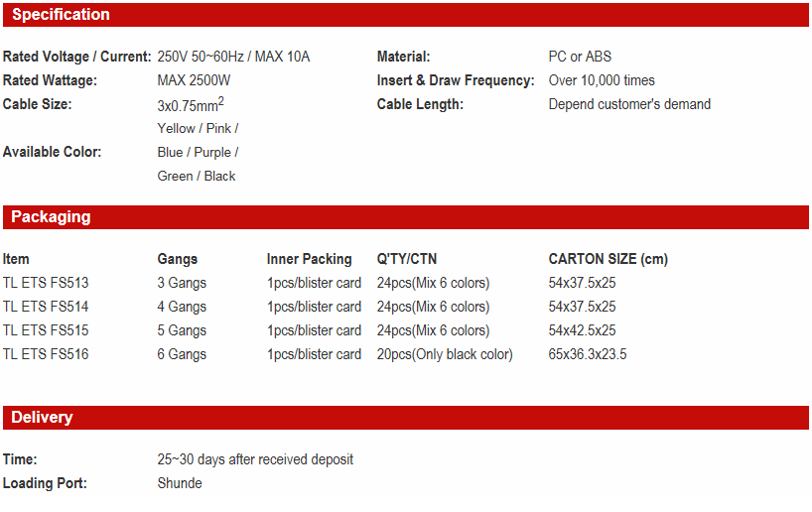Screen dimensions: 812x512
Task: Click the Shunde loading port value
Action: point(180,483)
